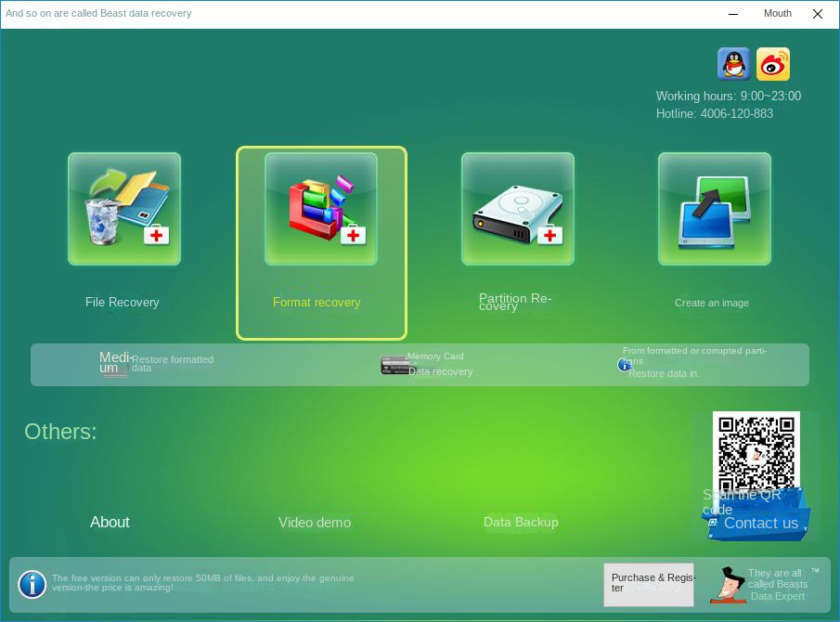Viewport: 840px width, 622px height.
Task: Launch the Create an image tool
Action: 713,208
